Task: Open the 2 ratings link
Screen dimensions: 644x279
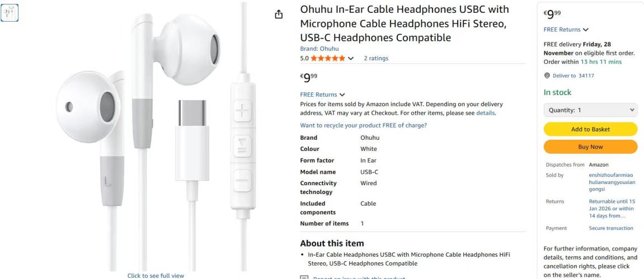Action: click(376, 58)
